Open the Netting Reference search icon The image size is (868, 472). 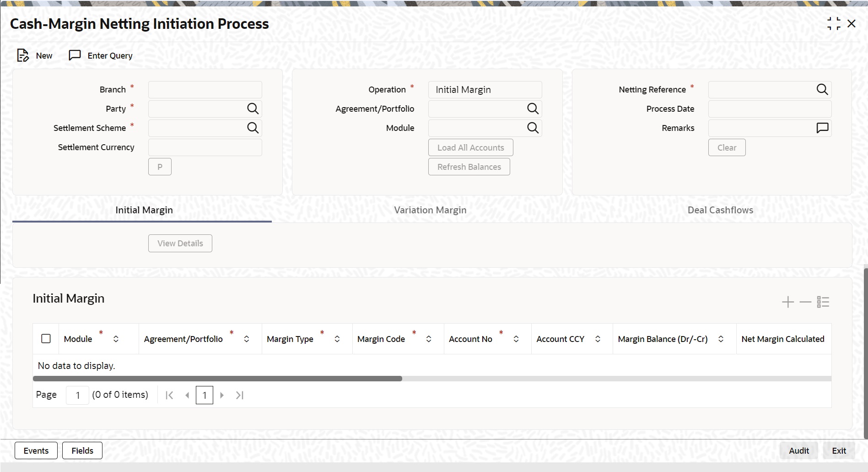822,89
